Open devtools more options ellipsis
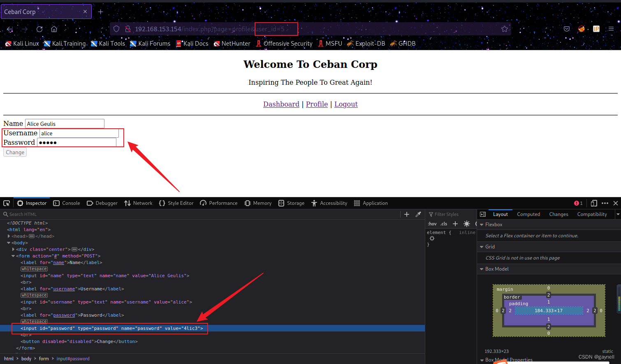This screenshot has height=364, width=621. tap(605, 203)
